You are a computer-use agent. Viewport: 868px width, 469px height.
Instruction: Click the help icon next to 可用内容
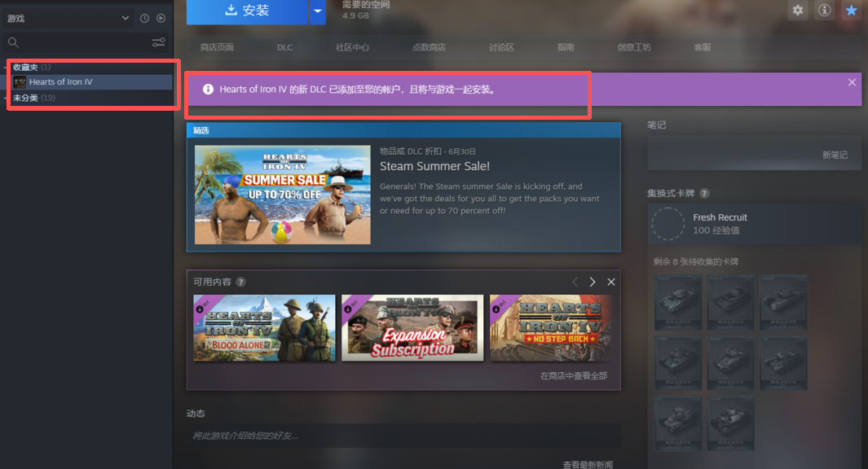[240, 282]
